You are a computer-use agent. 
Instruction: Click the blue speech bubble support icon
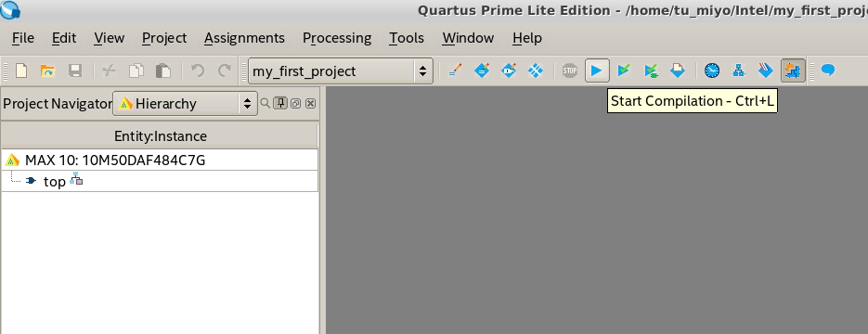coord(827,71)
